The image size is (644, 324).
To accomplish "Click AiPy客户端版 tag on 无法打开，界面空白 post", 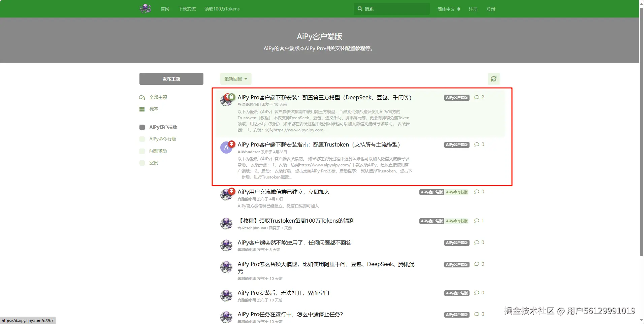I will [457, 293].
